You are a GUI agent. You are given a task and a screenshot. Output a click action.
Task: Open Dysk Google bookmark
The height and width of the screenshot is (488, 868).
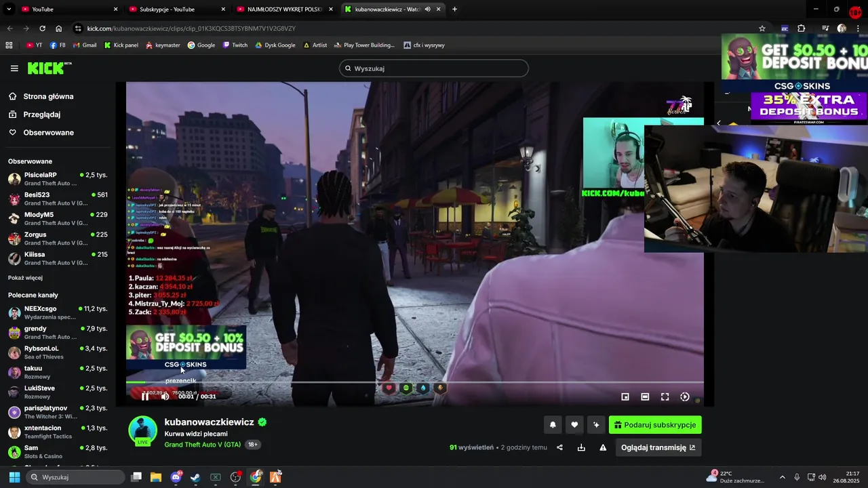click(275, 45)
